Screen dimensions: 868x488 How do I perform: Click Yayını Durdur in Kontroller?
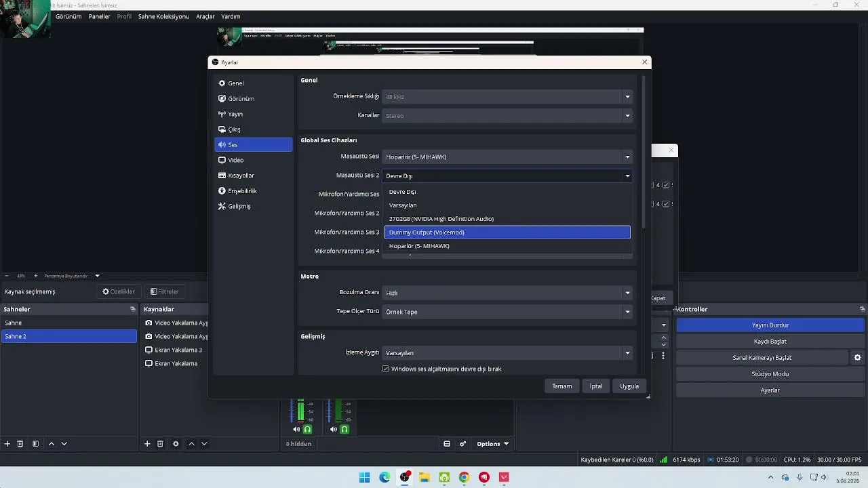(770, 325)
